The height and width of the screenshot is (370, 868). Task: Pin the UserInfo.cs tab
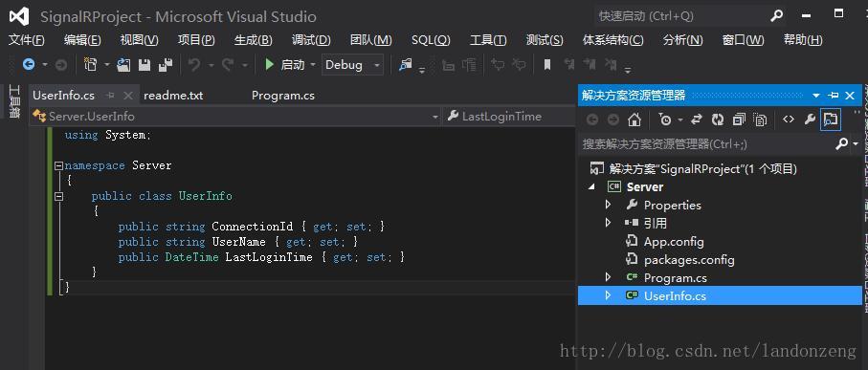coord(110,96)
